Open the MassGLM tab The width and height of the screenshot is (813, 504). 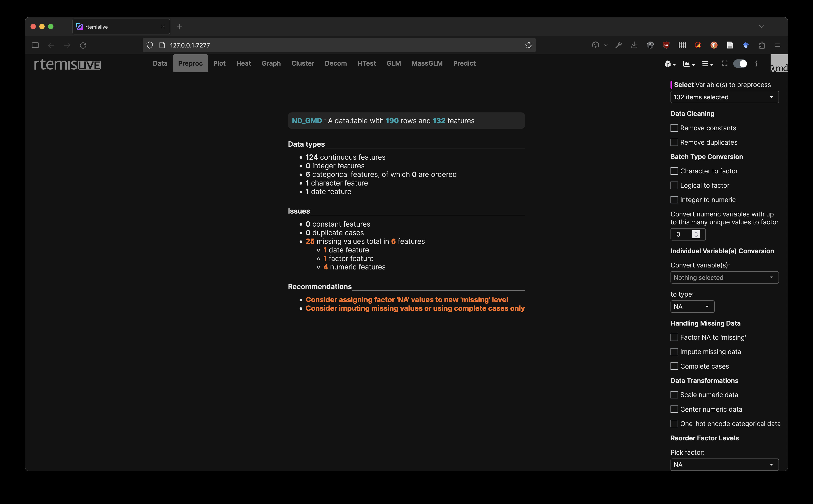(427, 63)
